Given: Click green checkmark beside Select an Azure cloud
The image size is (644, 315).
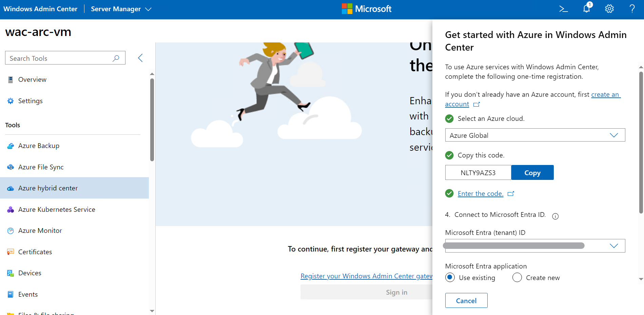Looking at the screenshot, I should pos(449,118).
